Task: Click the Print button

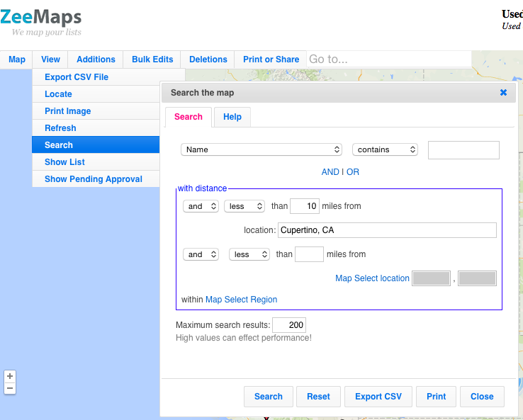Action: click(x=436, y=397)
